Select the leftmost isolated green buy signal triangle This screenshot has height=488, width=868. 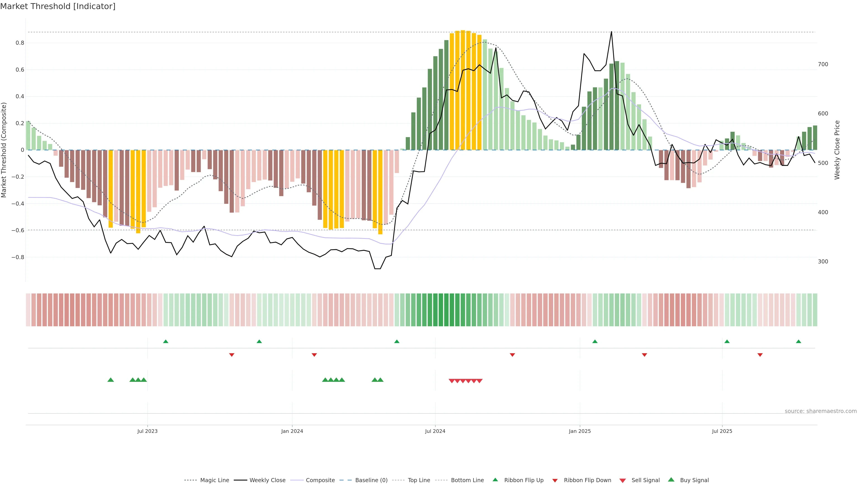111,380
